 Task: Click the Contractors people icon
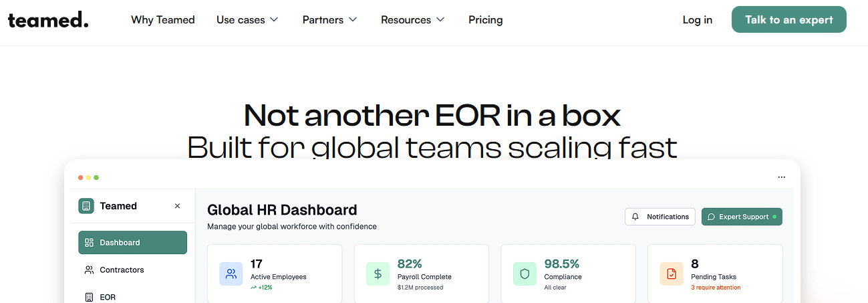point(89,270)
